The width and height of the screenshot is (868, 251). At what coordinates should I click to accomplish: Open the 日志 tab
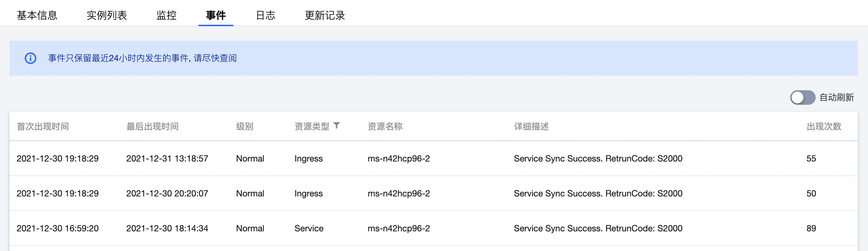(x=266, y=15)
